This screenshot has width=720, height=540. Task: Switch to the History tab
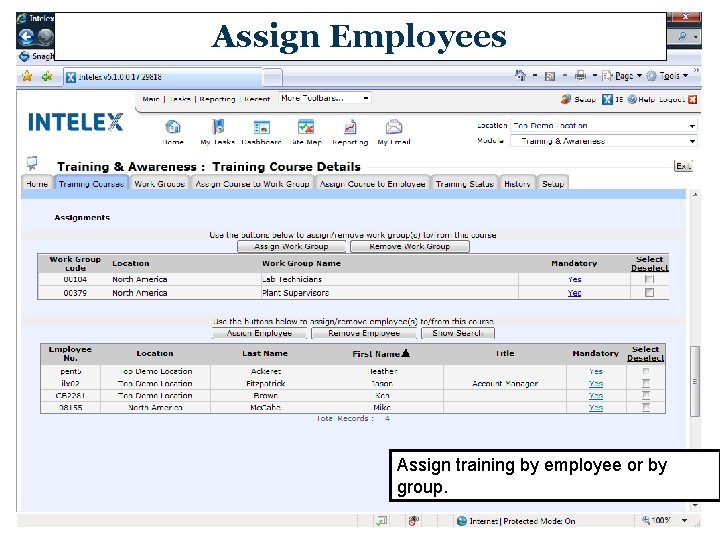518,183
